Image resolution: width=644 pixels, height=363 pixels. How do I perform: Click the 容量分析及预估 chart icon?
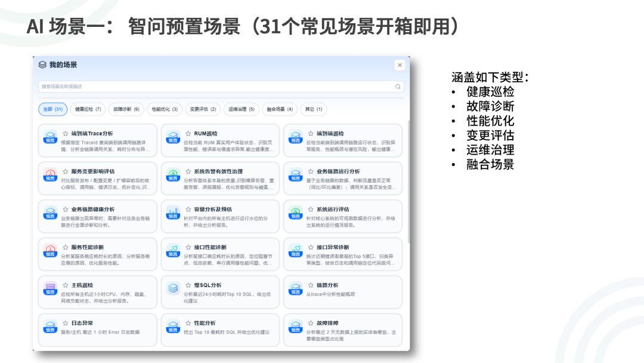click(173, 213)
